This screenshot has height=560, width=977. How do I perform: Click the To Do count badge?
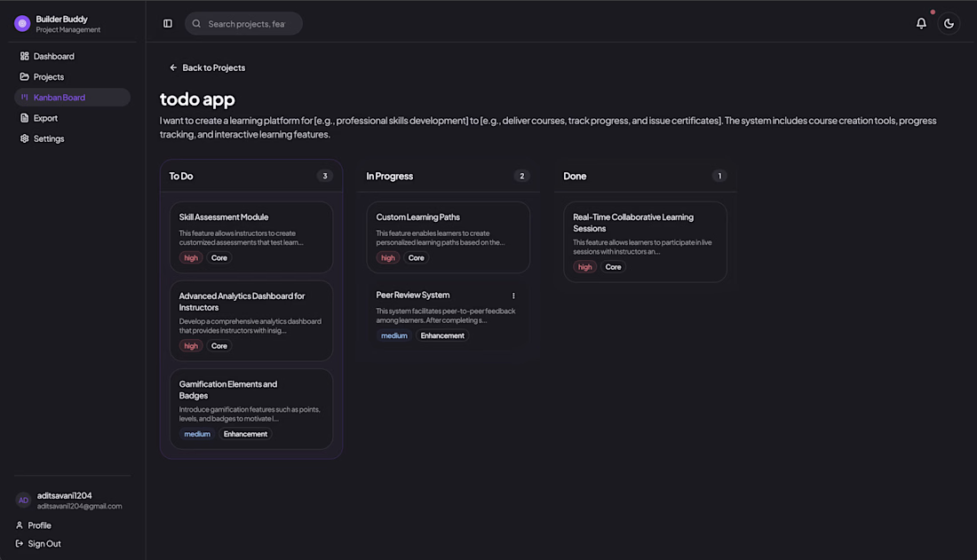325,176
